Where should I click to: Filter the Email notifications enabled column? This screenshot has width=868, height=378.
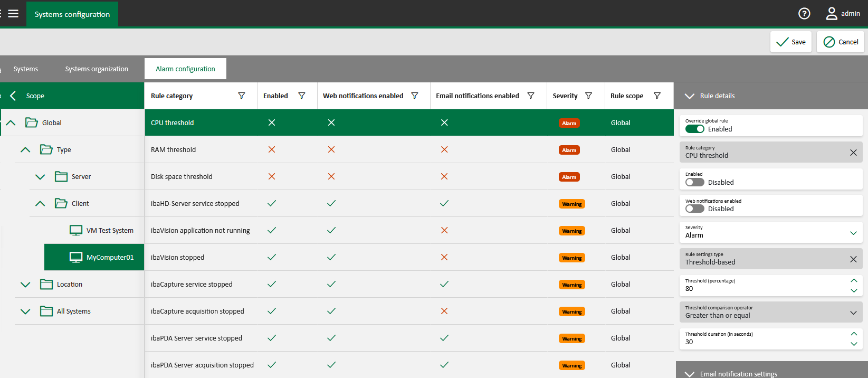pyautogui.click(x=531, y=96)
